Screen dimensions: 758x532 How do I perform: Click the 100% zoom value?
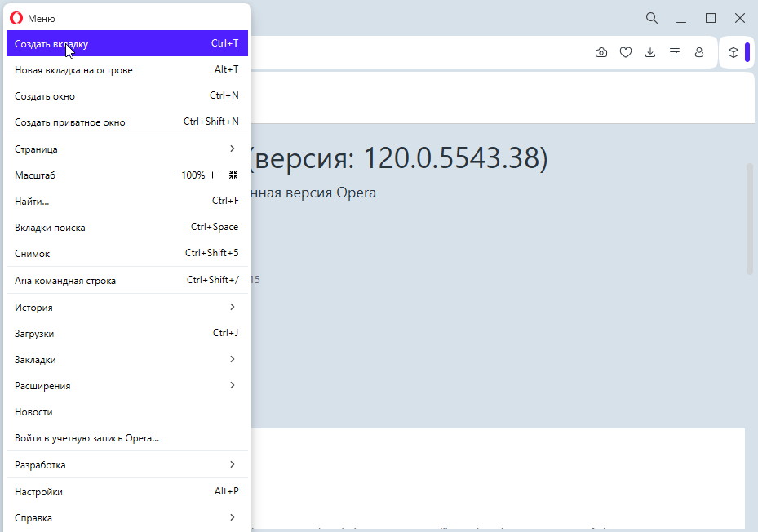(193, 175)
